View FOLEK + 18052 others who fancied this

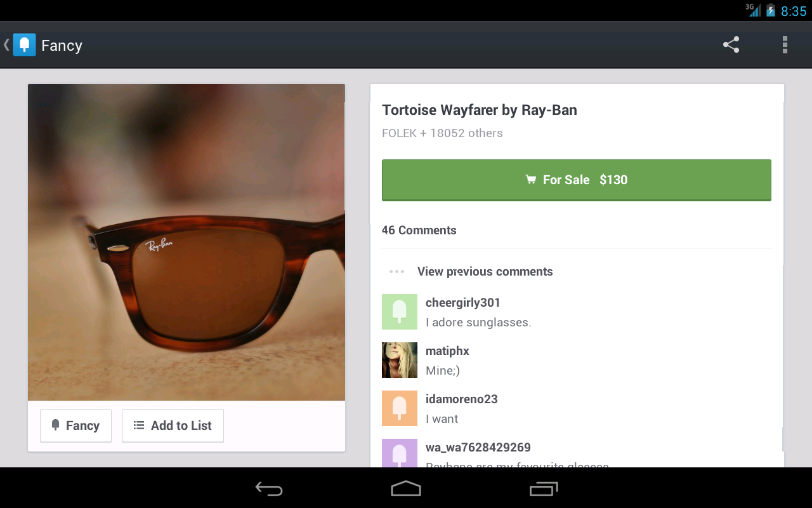[442, 133]
